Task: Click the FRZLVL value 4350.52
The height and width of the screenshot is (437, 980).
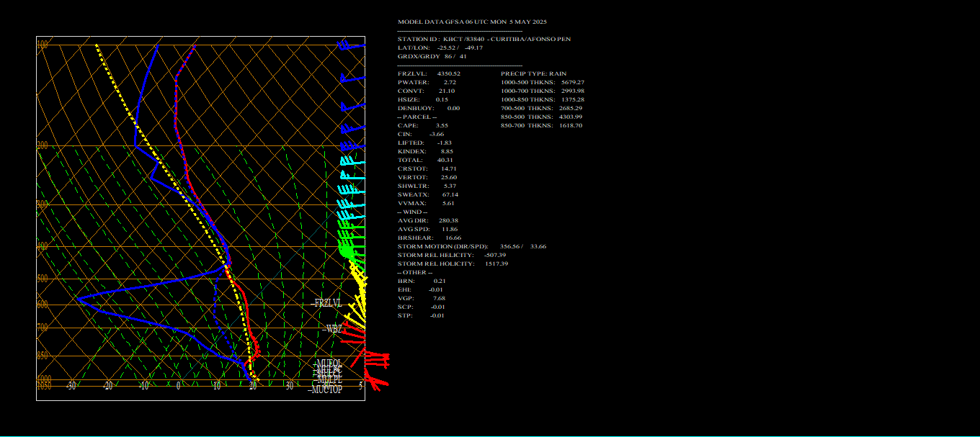Action: (x=449, y=73)
